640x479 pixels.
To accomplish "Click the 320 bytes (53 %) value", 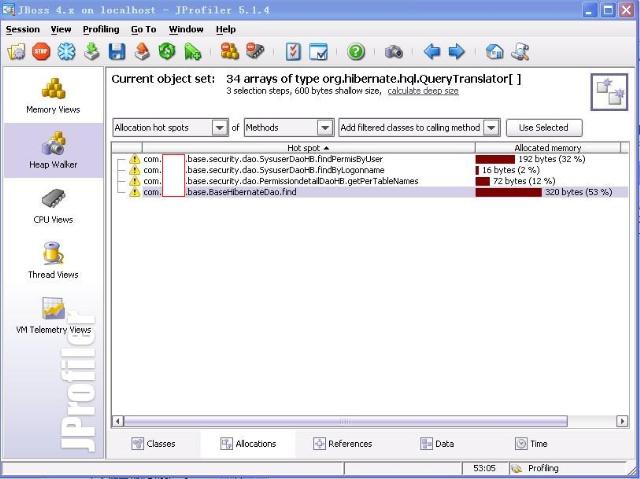I will tap(579, 192).
